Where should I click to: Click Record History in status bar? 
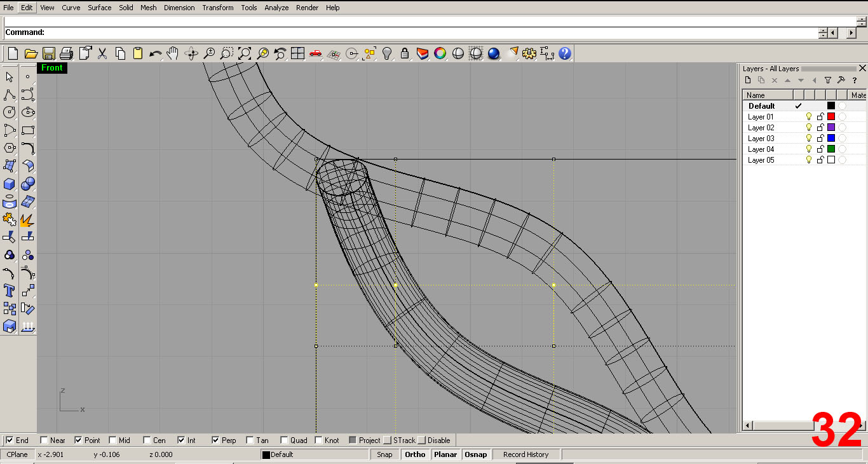point(526,454)
